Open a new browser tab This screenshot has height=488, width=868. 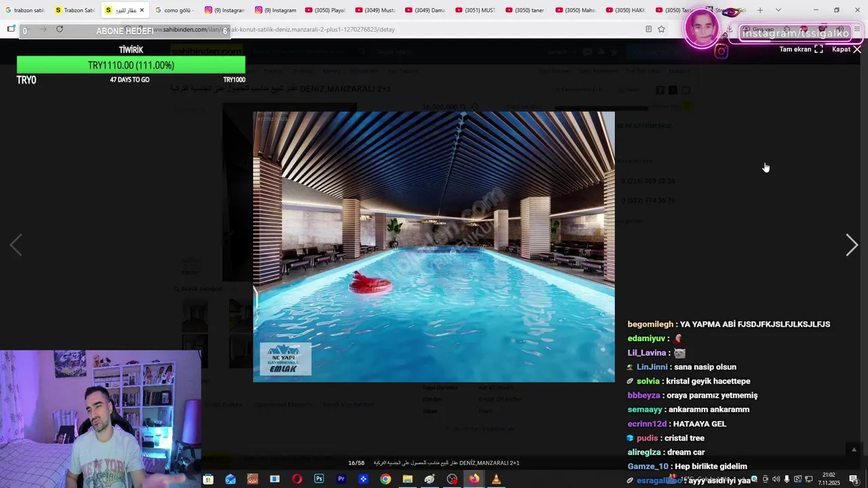pos(760,10)
